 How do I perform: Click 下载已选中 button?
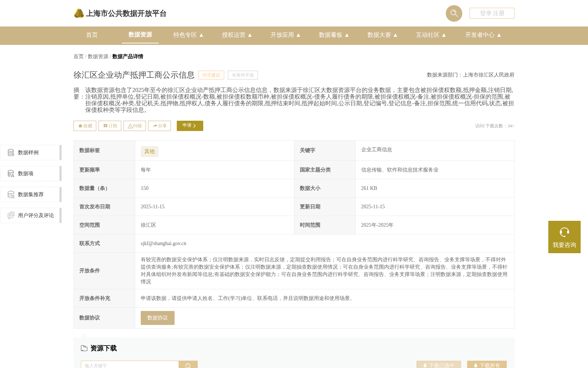coord(439,365)
